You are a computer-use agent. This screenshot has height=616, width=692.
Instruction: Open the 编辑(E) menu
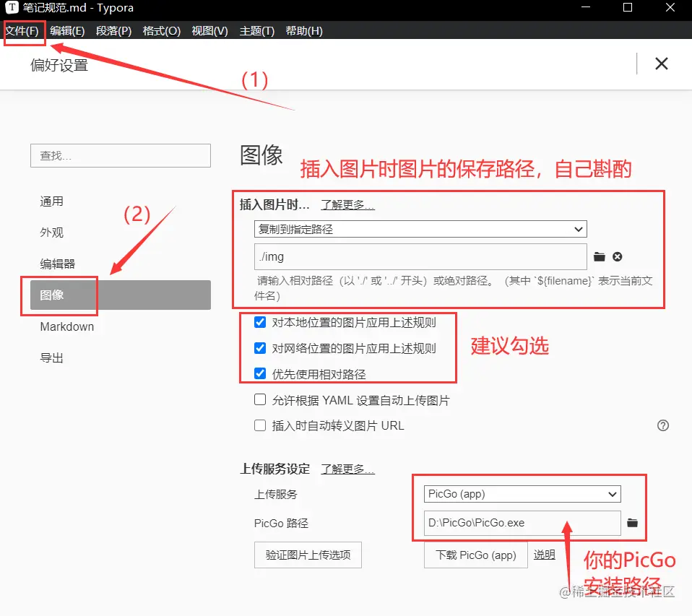(67, 31)
